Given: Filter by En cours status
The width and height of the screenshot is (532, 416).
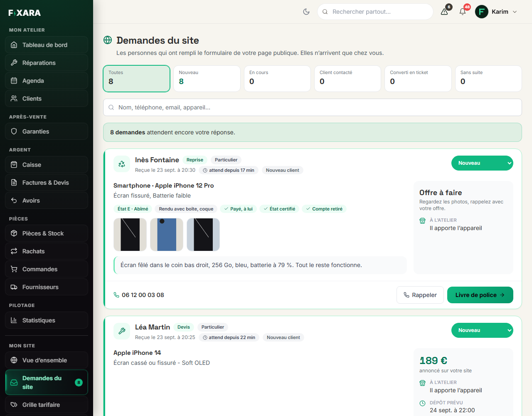Looking at the screenshot, I should [x=277, y=79].
